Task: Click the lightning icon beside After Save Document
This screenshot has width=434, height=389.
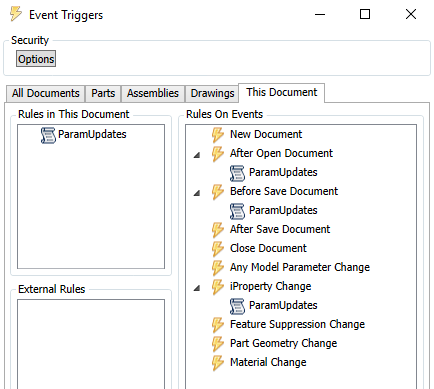Action: (218, 230)
